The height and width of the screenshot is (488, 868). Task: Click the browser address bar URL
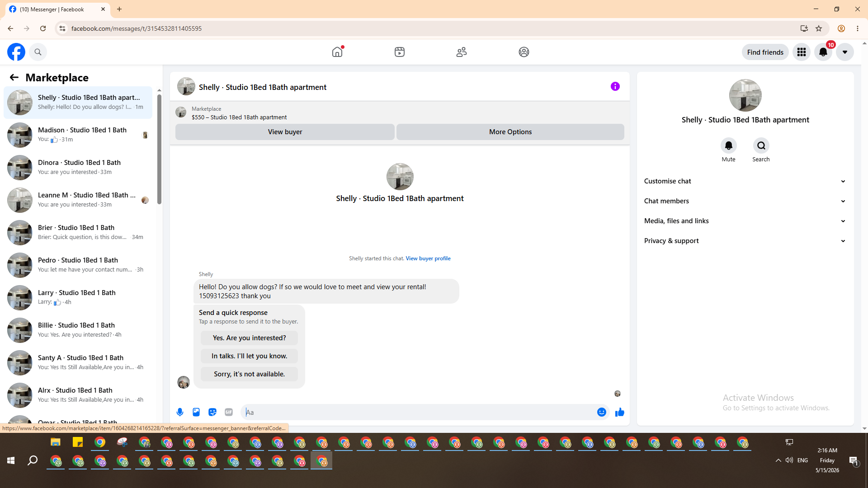click(x=137, y=28)
